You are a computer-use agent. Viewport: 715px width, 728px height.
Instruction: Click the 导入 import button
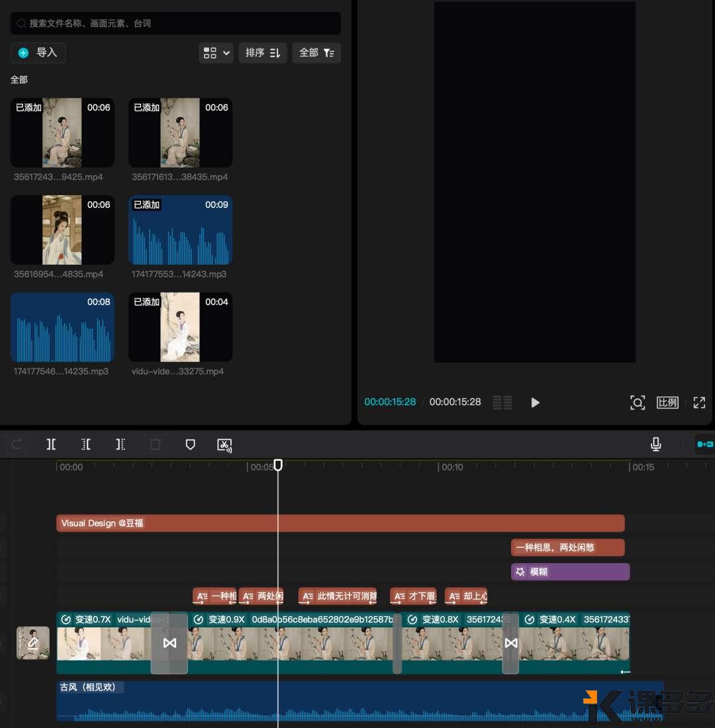point(38,52)
